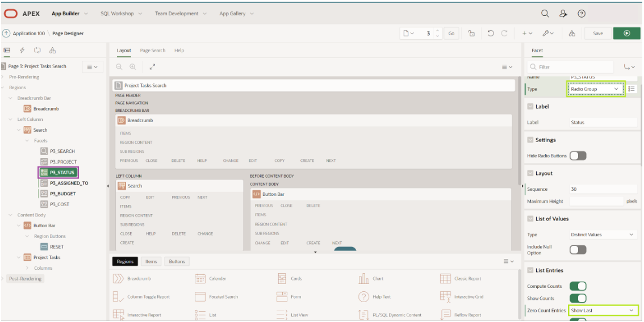
Task: Select P3_ASSIGNED_TO facet in the tree
Action: pyautogui.click(x=69, y=183)
